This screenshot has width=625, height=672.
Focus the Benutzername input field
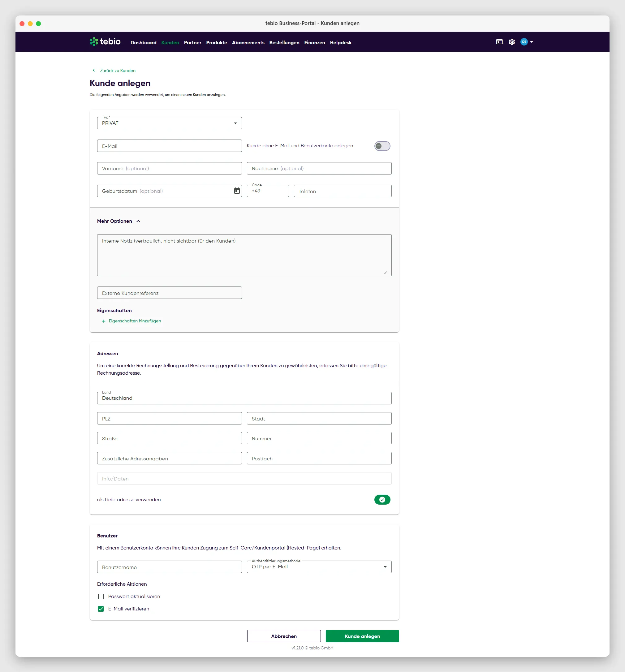169,567
